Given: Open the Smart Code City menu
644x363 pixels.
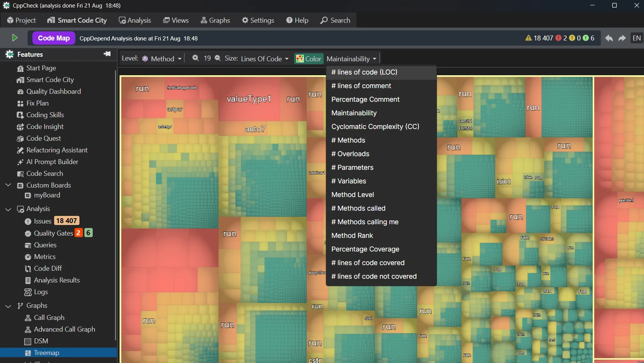Looking at the screenshot, I should point(77,20).
